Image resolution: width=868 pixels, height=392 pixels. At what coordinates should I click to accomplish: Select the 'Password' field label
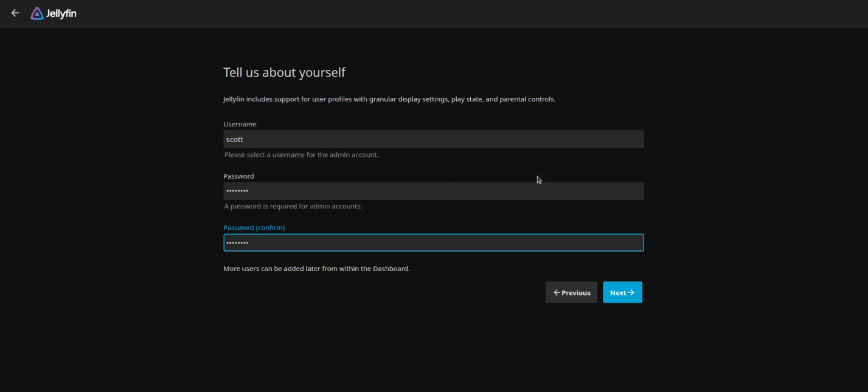(238, 176)
